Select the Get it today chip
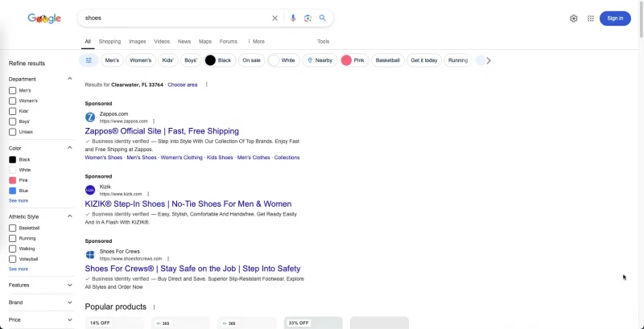 click(424, 60)
